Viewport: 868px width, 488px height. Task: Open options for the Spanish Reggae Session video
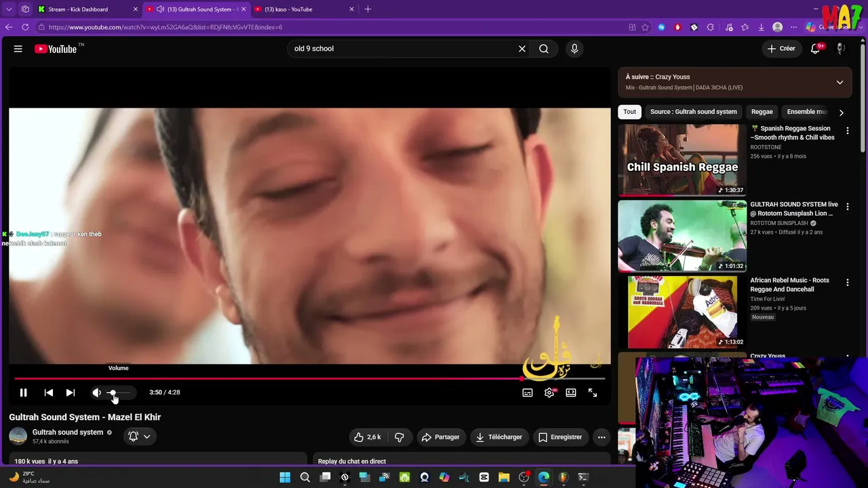pyautogui.click(x=847, y=130)
